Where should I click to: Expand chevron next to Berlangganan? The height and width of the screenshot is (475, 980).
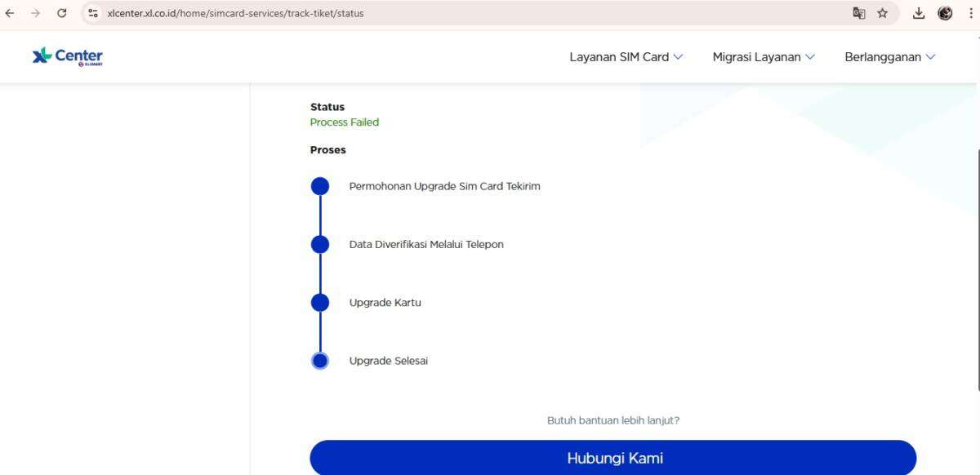click(x=930, y=57)
